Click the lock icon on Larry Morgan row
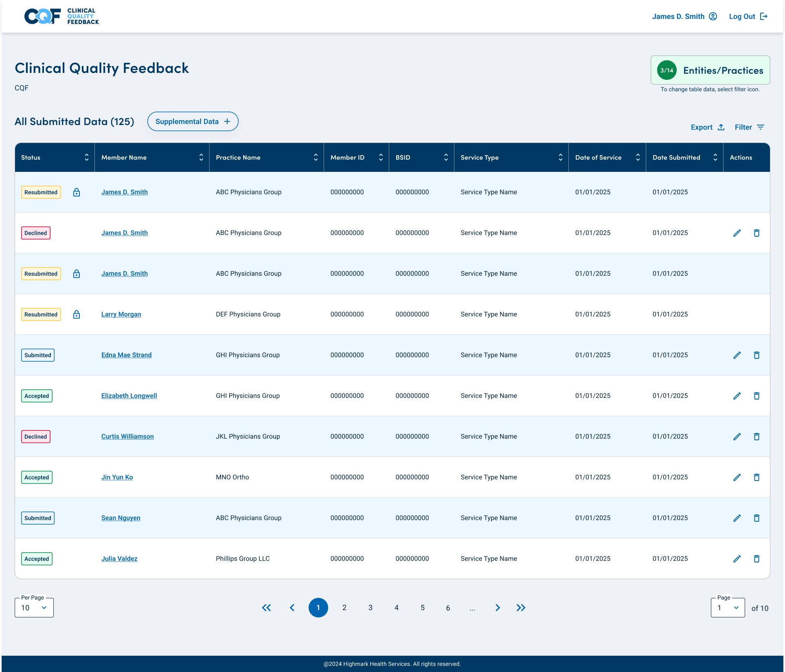 pos(77,314)
